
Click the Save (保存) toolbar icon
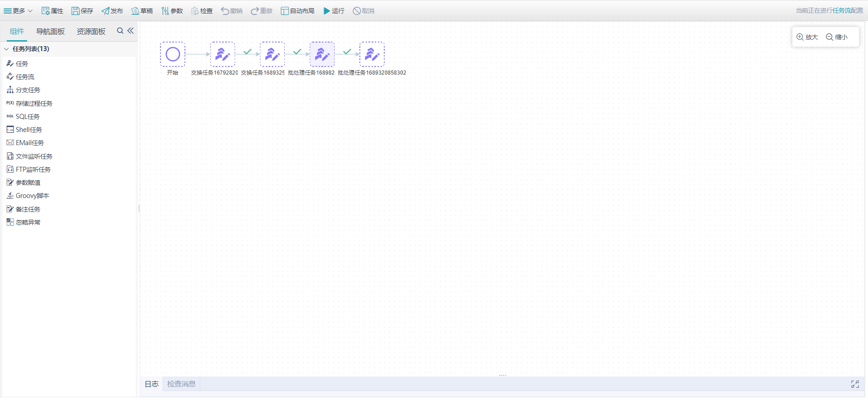(75, 11)
